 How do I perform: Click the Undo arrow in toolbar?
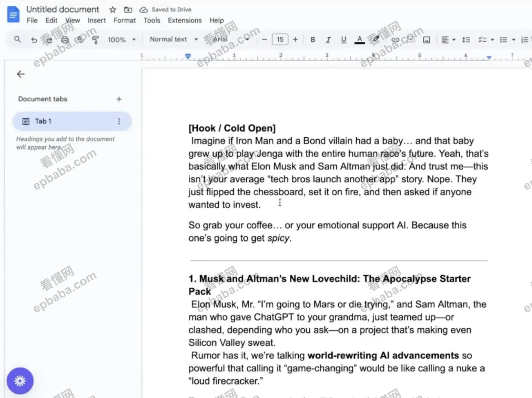(34, 40)
